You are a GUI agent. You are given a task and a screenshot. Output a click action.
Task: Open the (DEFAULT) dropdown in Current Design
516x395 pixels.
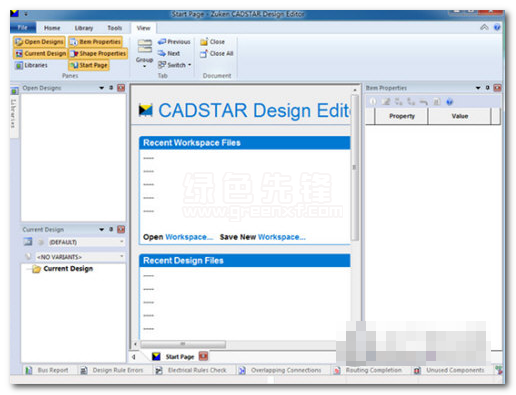87,242
